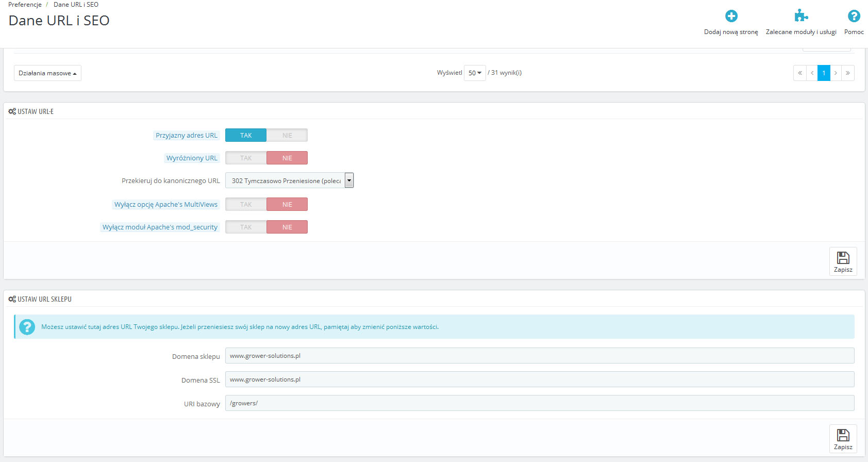The height and width of the screenshot is (462, 868).
Task: Click the URI bazowy label
Action: 202,404
